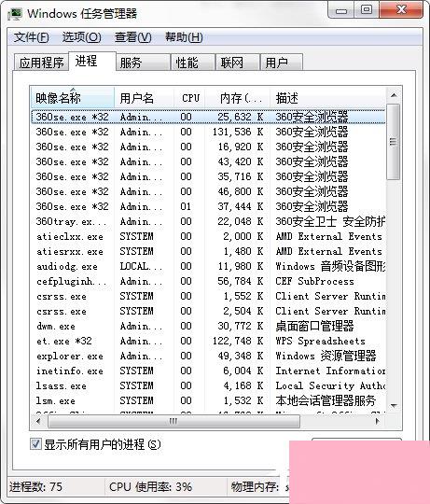This screenshot has width=430, height=504.
Task: Open the 文件(F) menu
Action: (31, 37)
